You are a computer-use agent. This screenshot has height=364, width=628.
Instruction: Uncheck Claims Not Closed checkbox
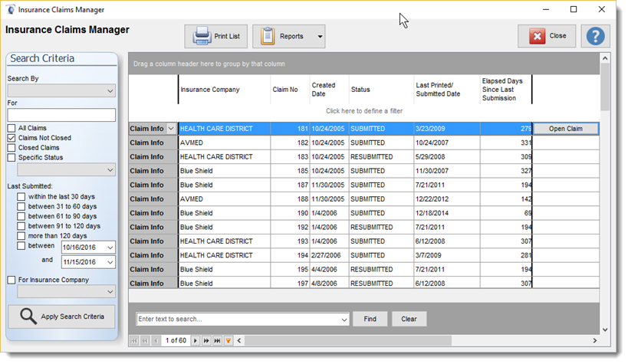pos(12,138)
